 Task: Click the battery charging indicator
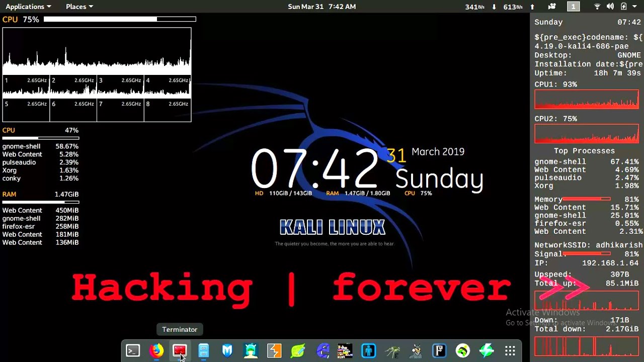(x=623, y=7)
